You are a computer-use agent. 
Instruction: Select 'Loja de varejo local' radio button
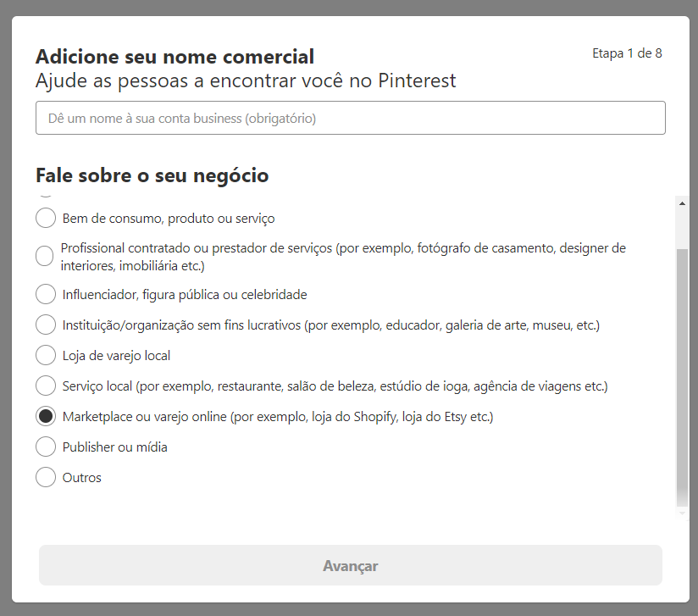(x=46, y=355)
